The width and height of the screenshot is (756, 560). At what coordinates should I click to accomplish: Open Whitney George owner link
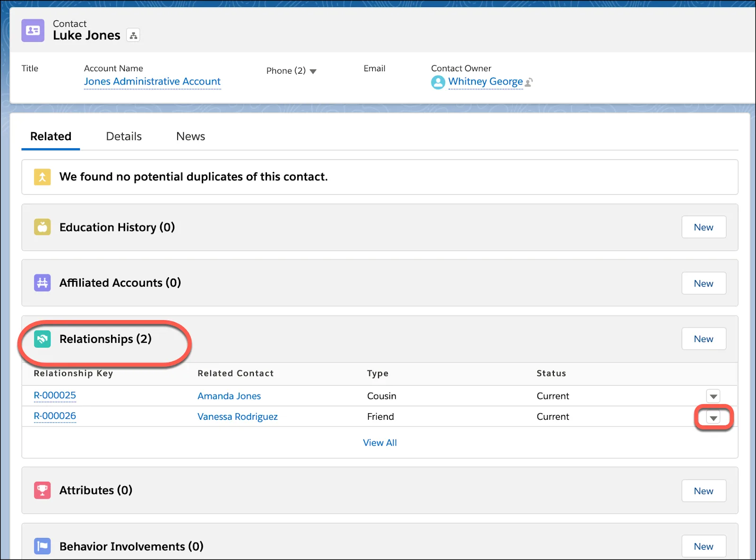coord(485,82)
